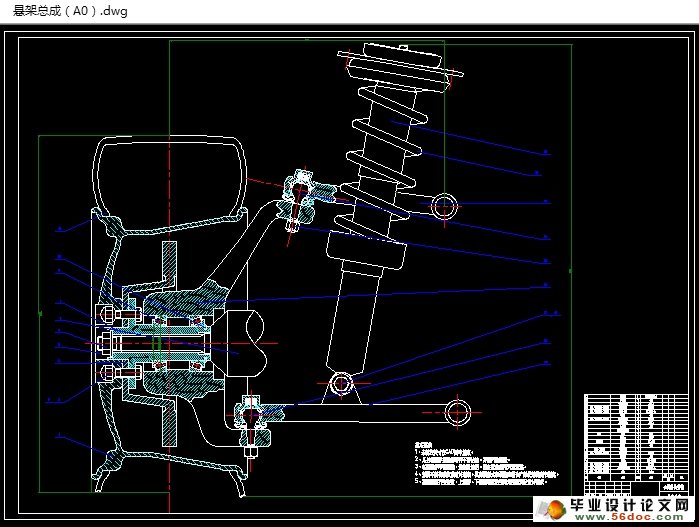Click the 毕业设计论文网 watermark text
The width and height of the screenshot is (699, 527).
tap(627, 502)
